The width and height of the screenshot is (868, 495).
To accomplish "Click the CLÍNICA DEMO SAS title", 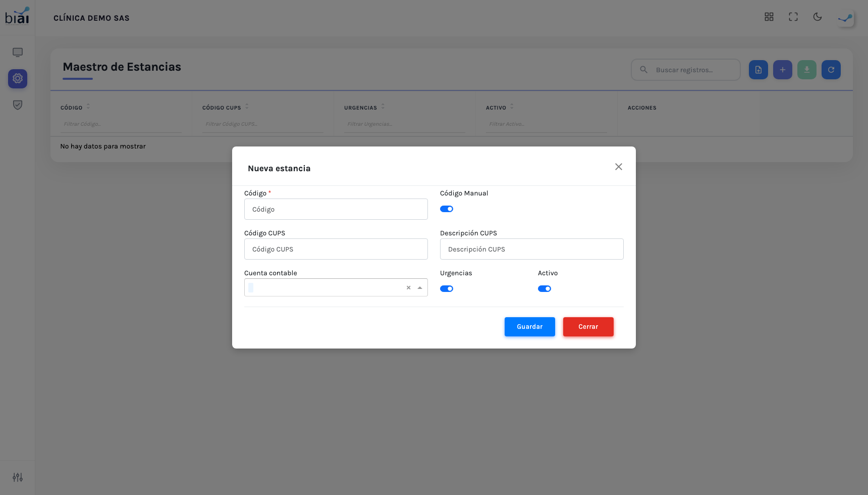I will coord(91,18).
